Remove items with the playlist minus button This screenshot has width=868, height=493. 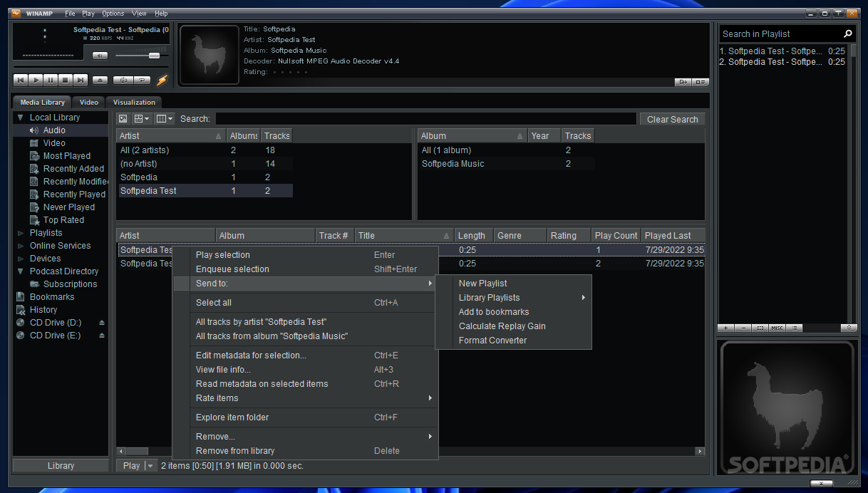click(x=743, y=328)
